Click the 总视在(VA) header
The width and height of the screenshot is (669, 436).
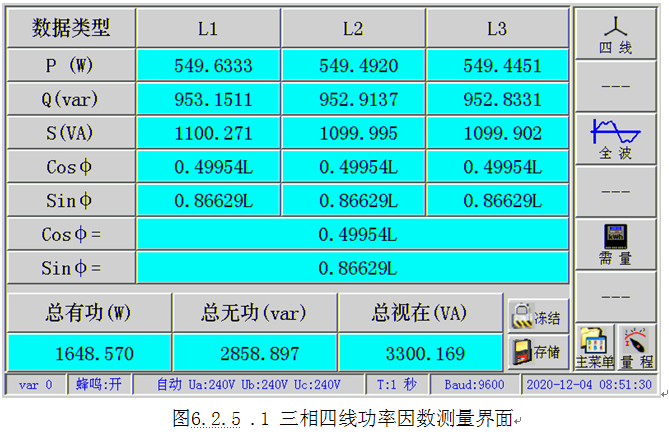click(x=420, y=313)
